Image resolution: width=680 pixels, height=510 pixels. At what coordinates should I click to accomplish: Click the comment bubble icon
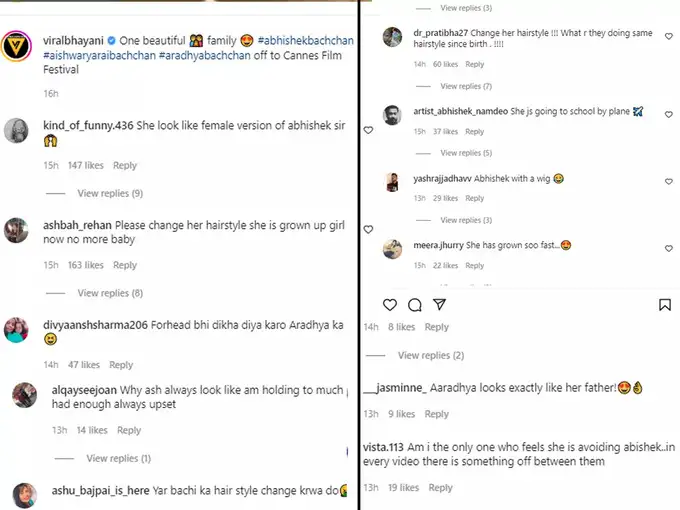click(x=414, y=304)
